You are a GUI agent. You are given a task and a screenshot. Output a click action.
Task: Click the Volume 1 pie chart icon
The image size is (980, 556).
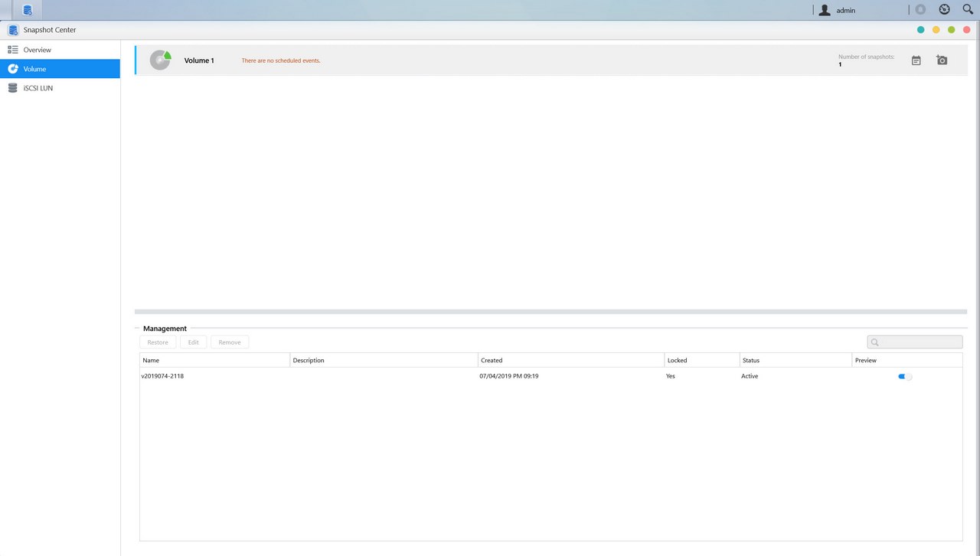click(x=160, y=60)
